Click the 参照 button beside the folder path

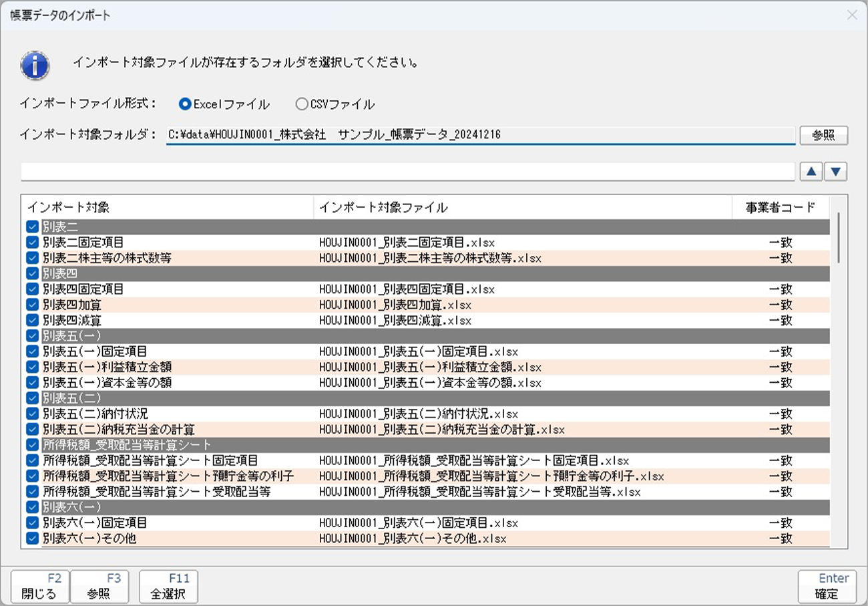click(823, 135)
